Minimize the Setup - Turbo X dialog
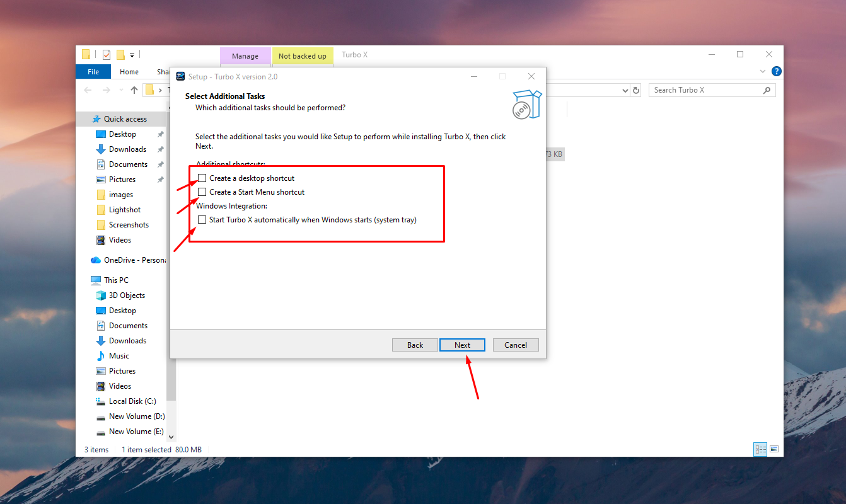The width and height of the screenshot is (846, 504). coord(473,76)
